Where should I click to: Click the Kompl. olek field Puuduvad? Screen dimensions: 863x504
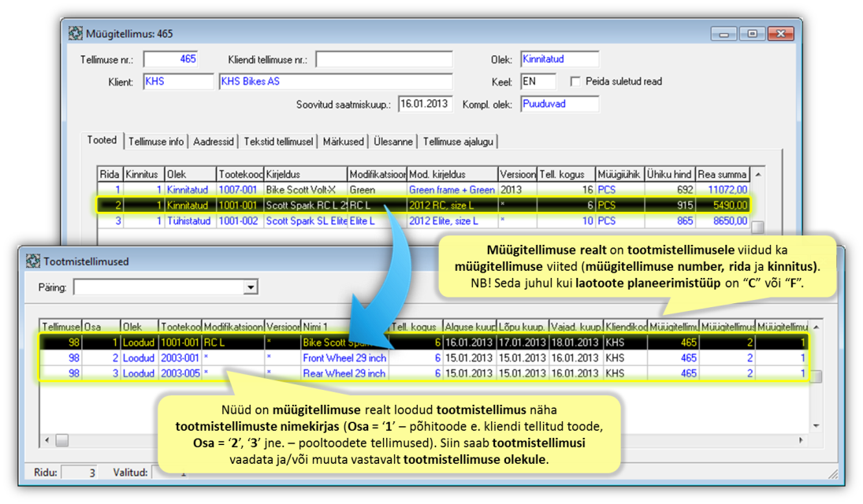point(560,104)
